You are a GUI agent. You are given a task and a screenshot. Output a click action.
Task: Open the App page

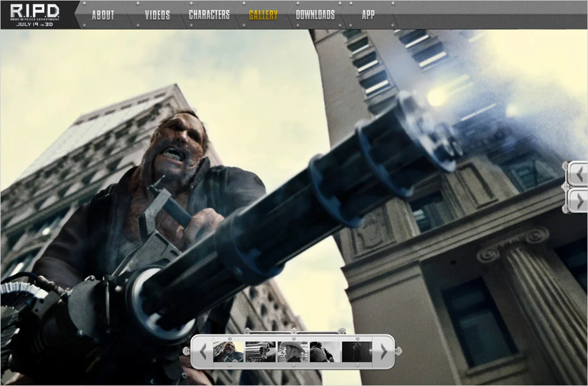point(368,15)
